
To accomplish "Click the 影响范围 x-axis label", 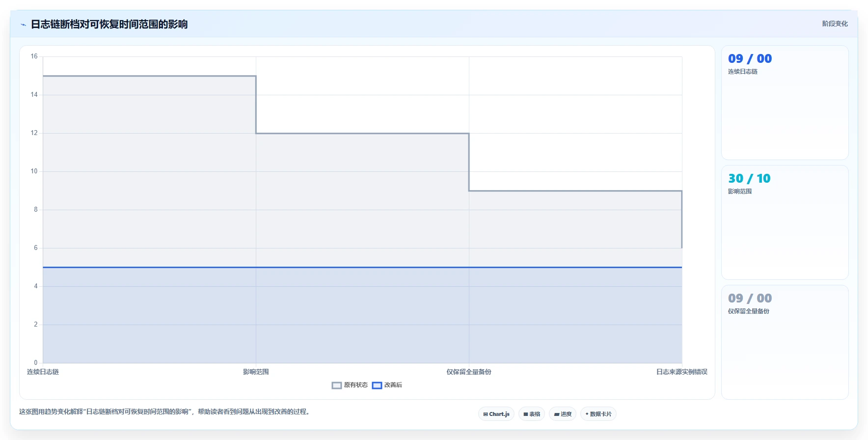I will click(x=256, y=372).
